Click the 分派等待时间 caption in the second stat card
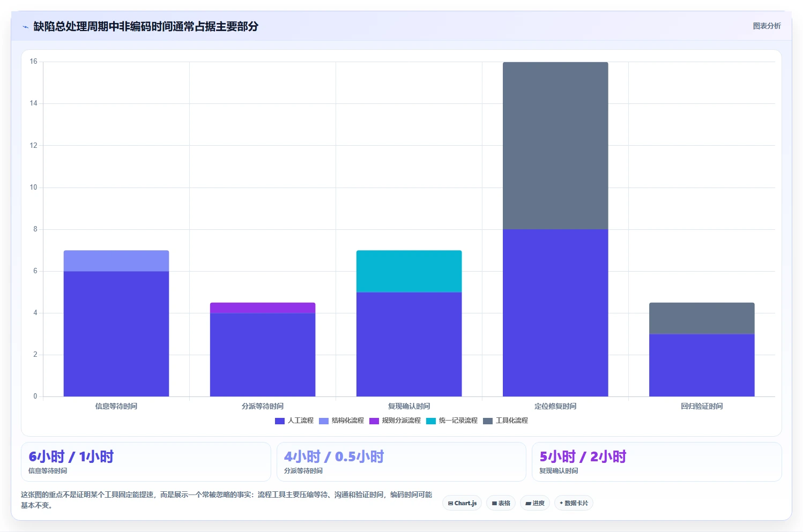The width and height of the screenshot is (803, 532). tap(303, 471)
